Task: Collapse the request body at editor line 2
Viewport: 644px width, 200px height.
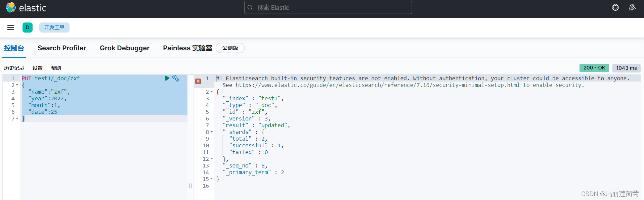Action: pos(17,85)
